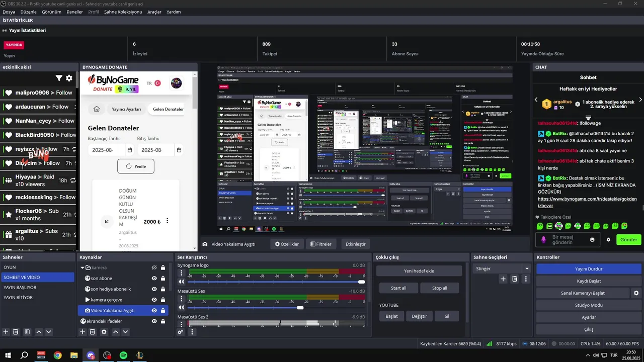Hide ekrandaki ifadeler source

pos(154,321)
